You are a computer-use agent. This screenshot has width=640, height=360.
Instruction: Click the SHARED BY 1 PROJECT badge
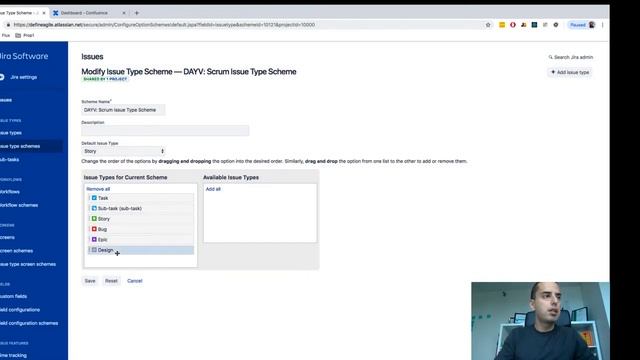coord(105,79)
